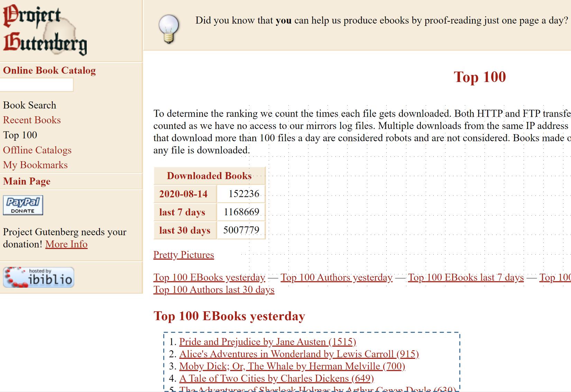Click the Top 100 EBooks yesterday heading
Viewport: 571px width, 392px height.
point(229,316)
